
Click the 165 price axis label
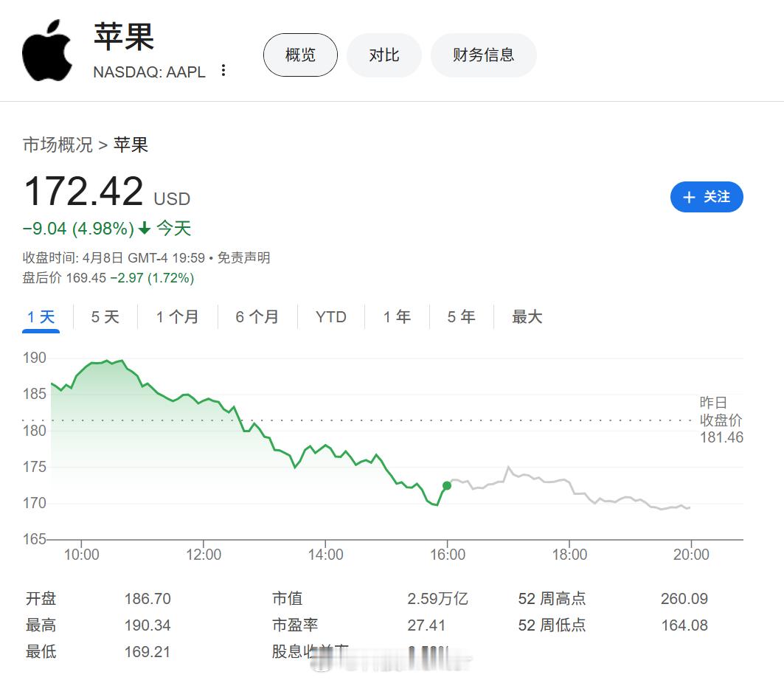click(35, 539)
